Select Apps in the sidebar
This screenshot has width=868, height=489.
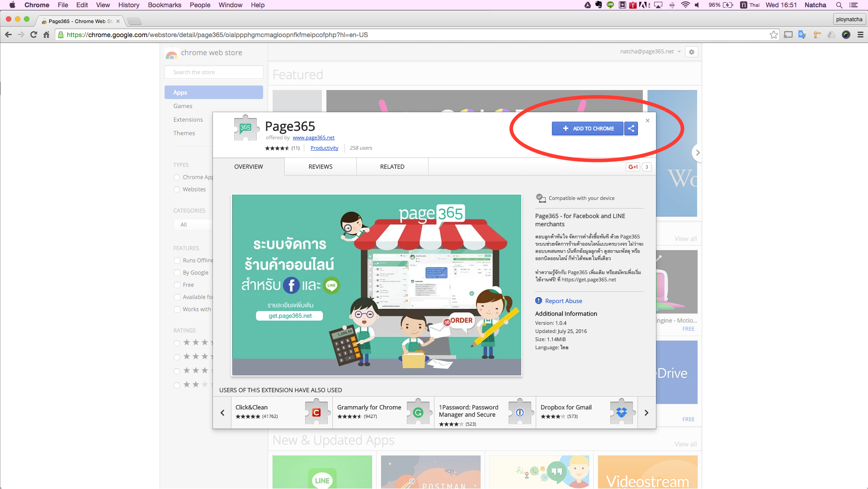tap(214, 92)
